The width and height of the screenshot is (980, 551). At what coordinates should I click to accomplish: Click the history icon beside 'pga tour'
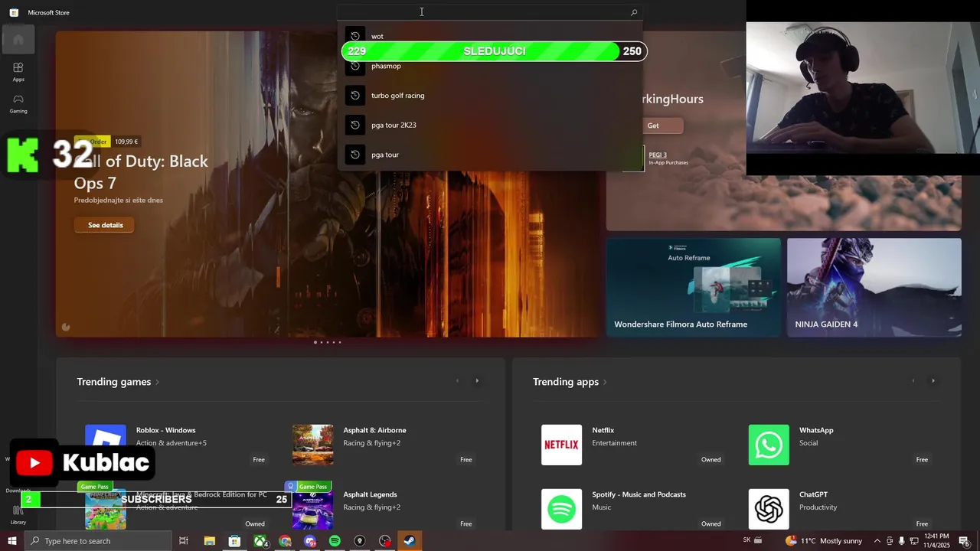pyautogui.click(x=354, y=155)
